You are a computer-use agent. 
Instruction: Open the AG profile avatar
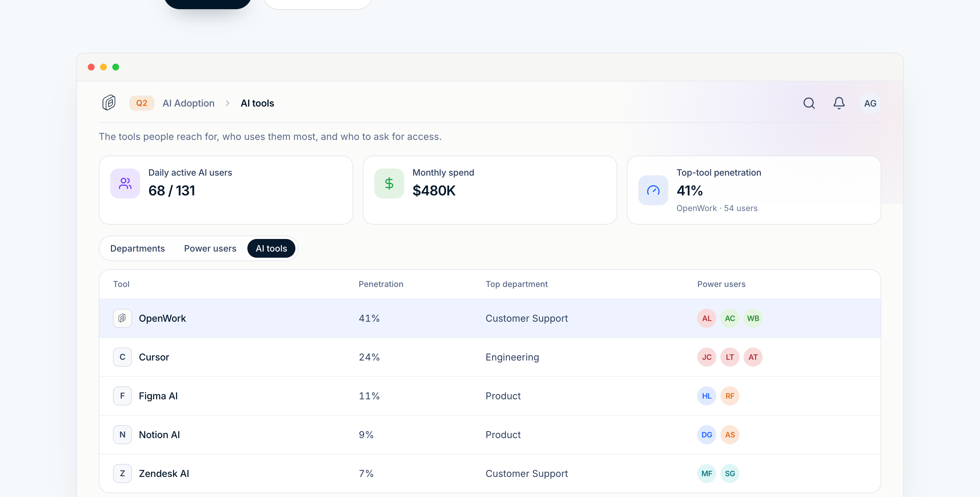[870, 103]
